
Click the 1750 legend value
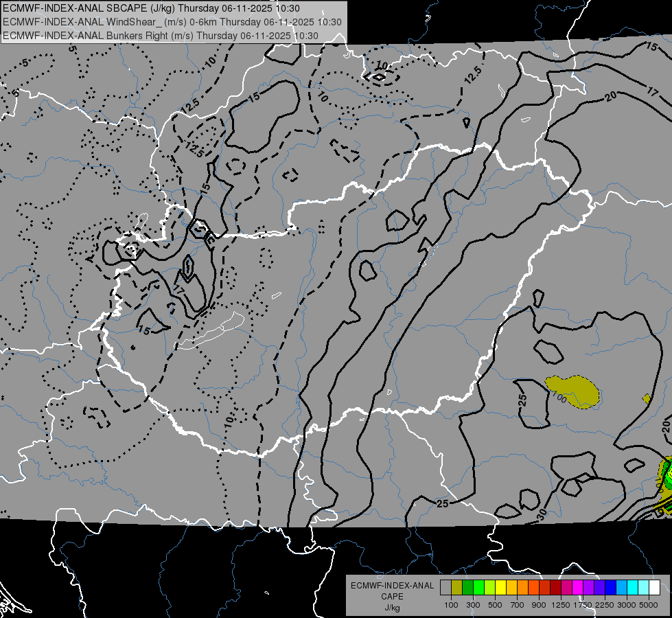pos(583,605)
